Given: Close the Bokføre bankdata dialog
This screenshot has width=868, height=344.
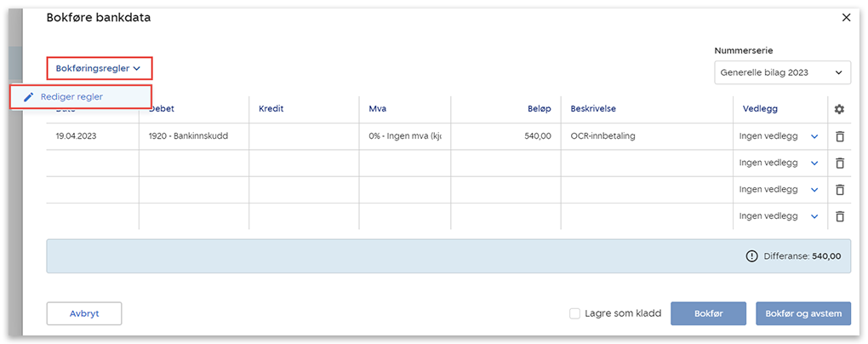Looking at the screenshot, I should coord(846,17).
